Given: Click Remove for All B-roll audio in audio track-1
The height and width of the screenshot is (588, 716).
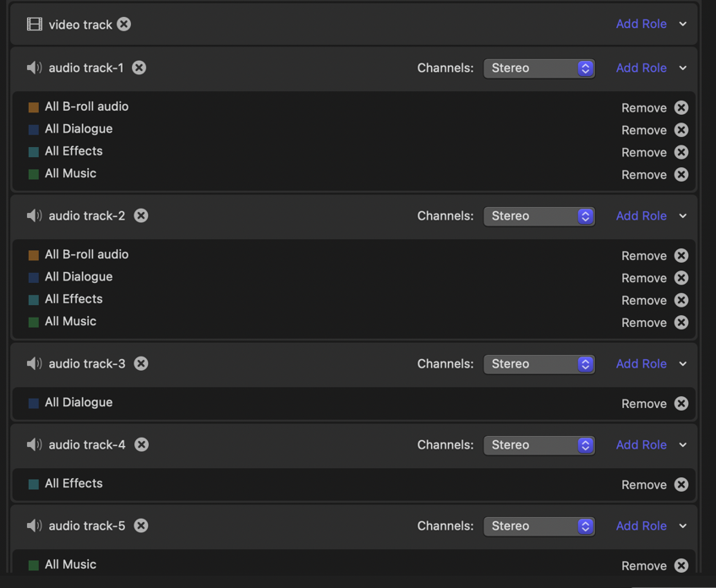Looking at the screenshot, I should click(643, 108).
